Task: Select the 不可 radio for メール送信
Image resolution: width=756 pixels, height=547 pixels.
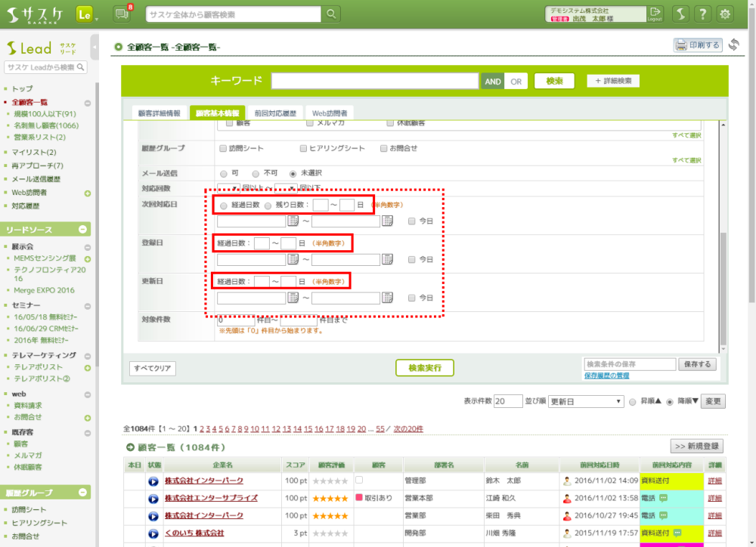Action: pos(256,173)
